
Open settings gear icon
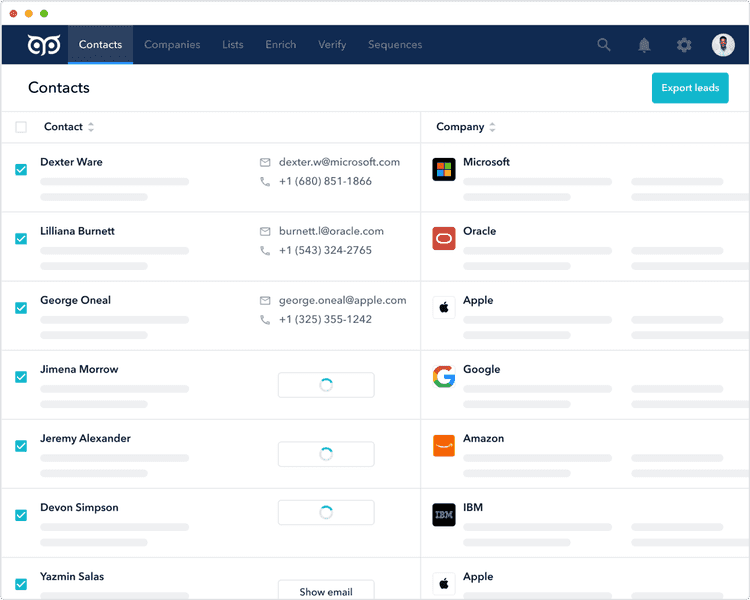click(x=684, y=45)
